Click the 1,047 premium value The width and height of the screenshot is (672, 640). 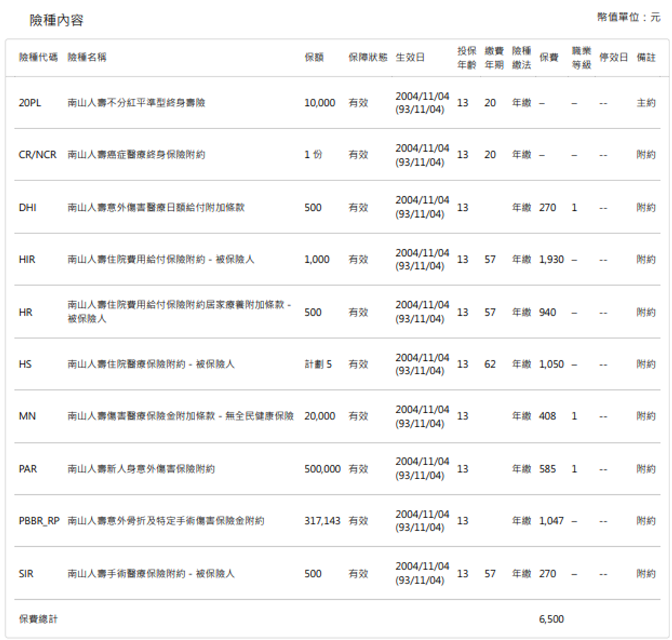pos(551,521)
